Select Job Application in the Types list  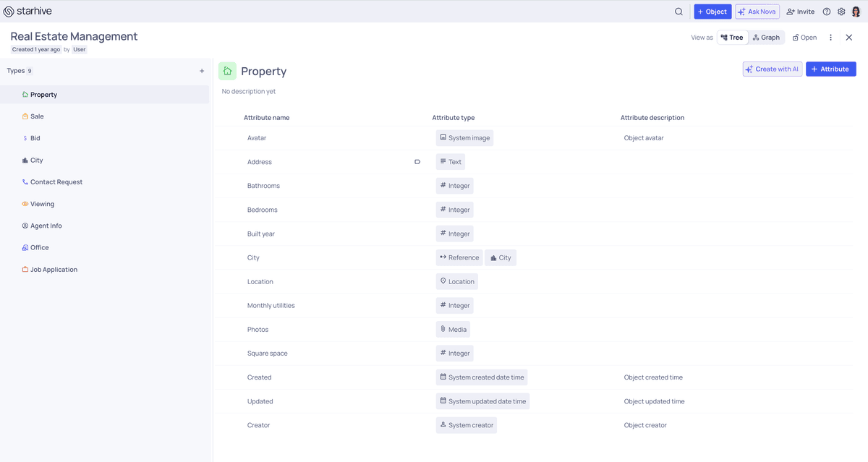click(x=54, y=269)
